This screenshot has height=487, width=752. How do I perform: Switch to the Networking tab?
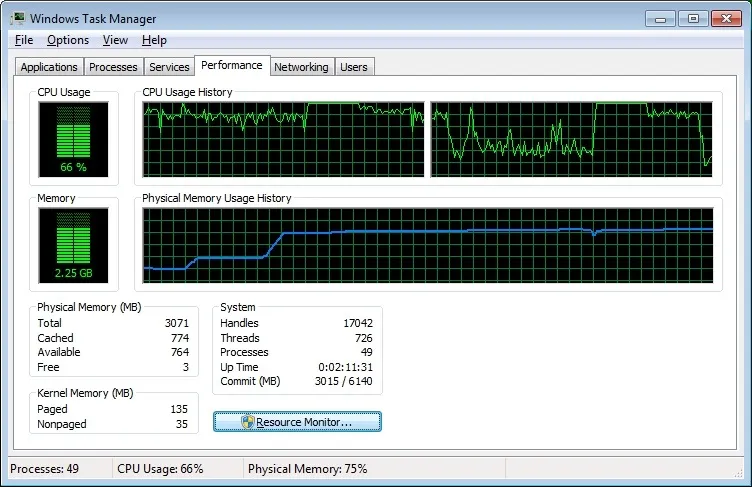[301, 67]
